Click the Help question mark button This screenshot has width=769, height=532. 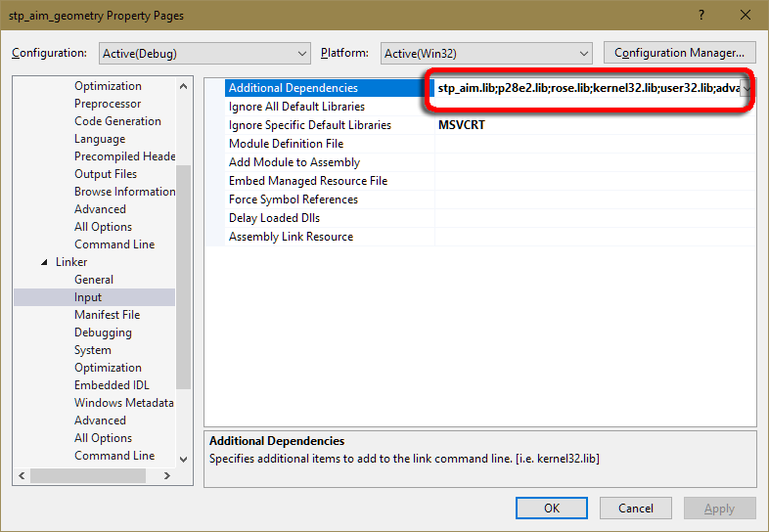701,16
